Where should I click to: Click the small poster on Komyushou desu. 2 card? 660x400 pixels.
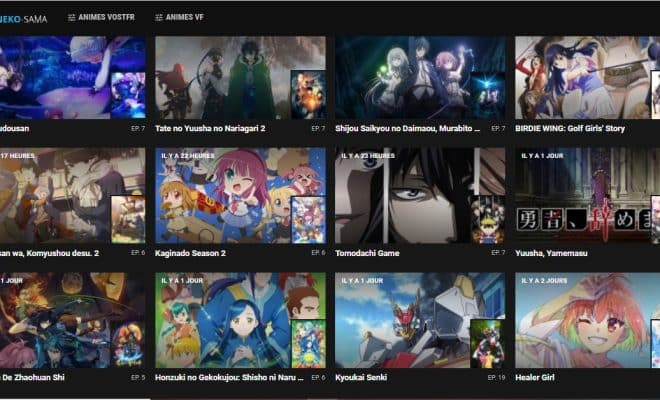(x=128, y=219)
